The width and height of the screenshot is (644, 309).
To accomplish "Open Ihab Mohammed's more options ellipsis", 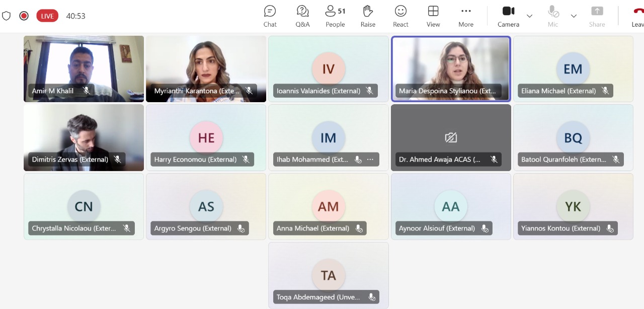I will pos(370,160).
